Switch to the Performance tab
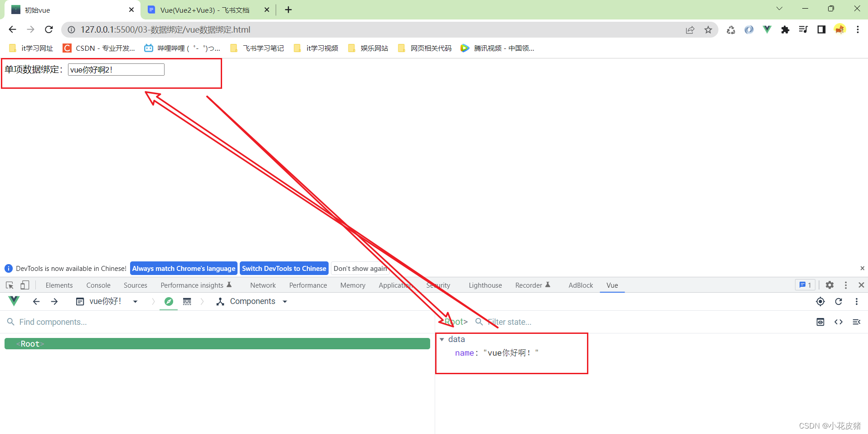Image resolution: width=868 pixels, height=434 pixels. [308, 285]
